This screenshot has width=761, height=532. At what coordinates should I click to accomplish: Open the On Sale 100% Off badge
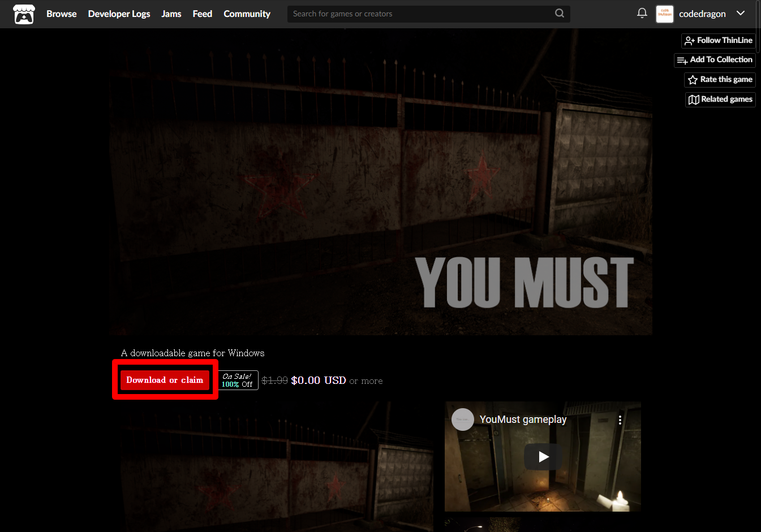point(238,380)
